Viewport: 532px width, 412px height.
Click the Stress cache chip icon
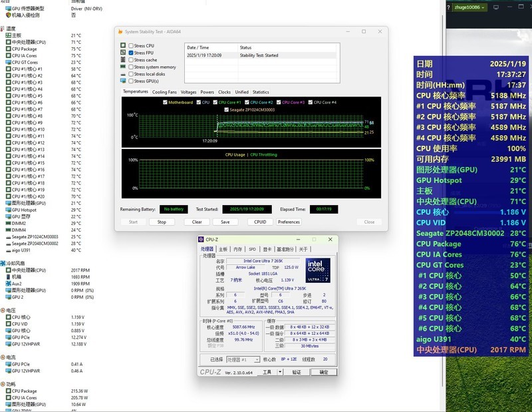click(122, 60)
